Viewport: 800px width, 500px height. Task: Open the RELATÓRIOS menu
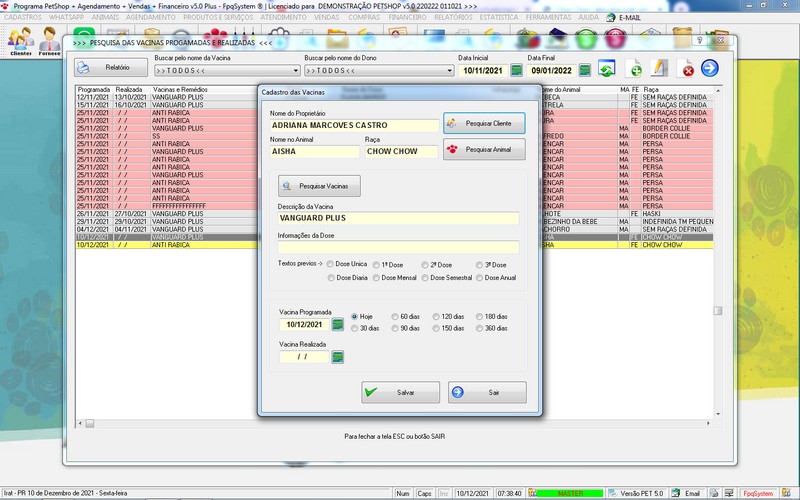453,17
